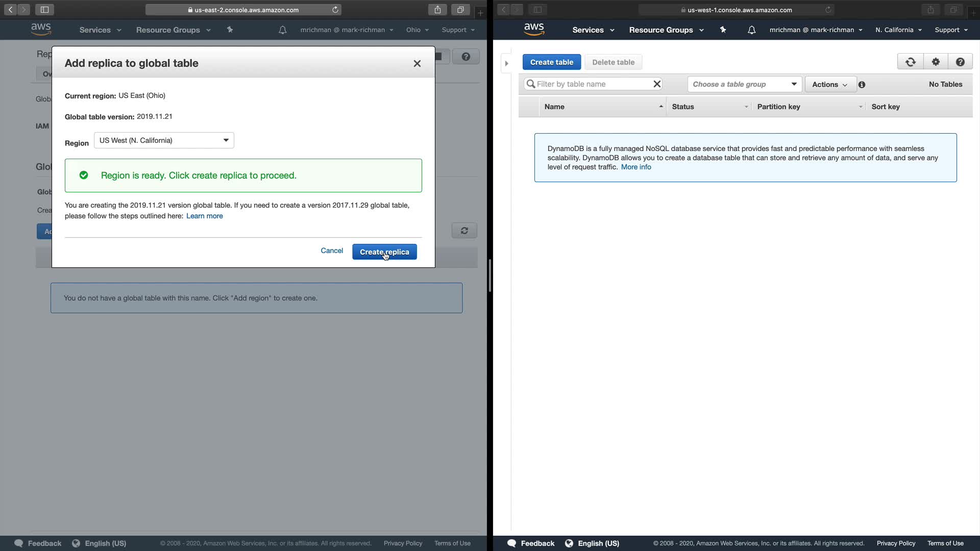The height and width of the screenshot is (551, 980).
Task: Open the Region dropdown in replica dialog
Action: click(164, 140)
